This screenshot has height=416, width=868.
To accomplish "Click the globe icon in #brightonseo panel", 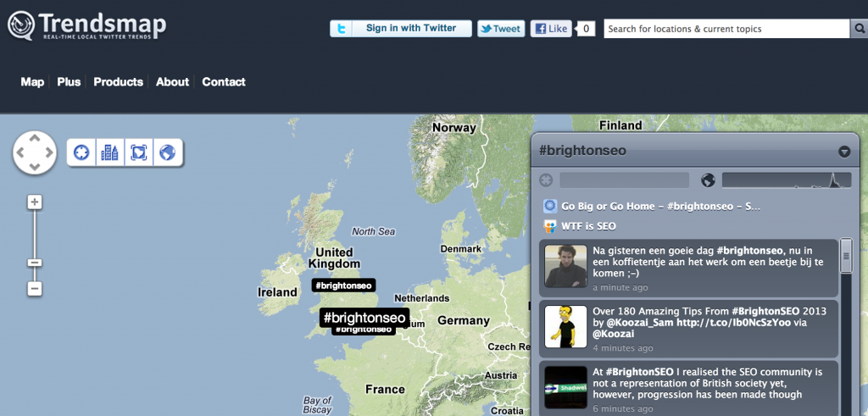I will point(708,180).
